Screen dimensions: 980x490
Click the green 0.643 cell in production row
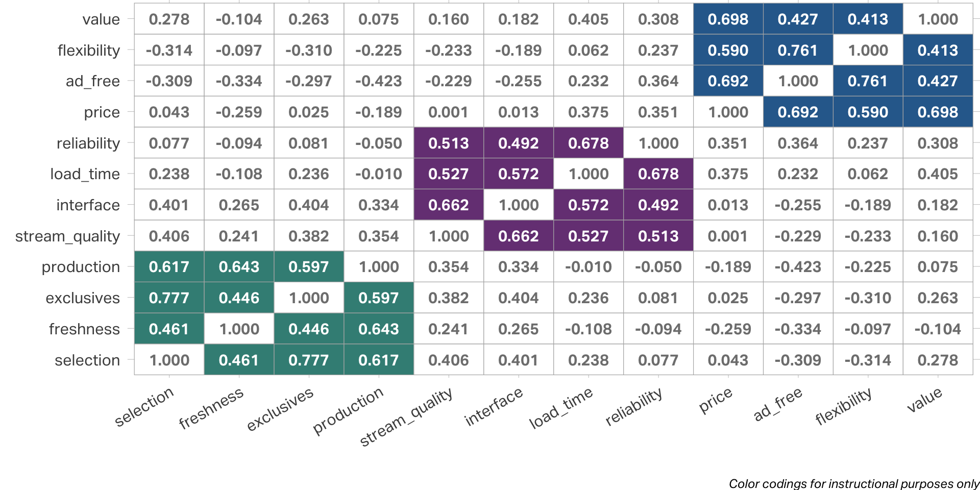tap(239, 267)
